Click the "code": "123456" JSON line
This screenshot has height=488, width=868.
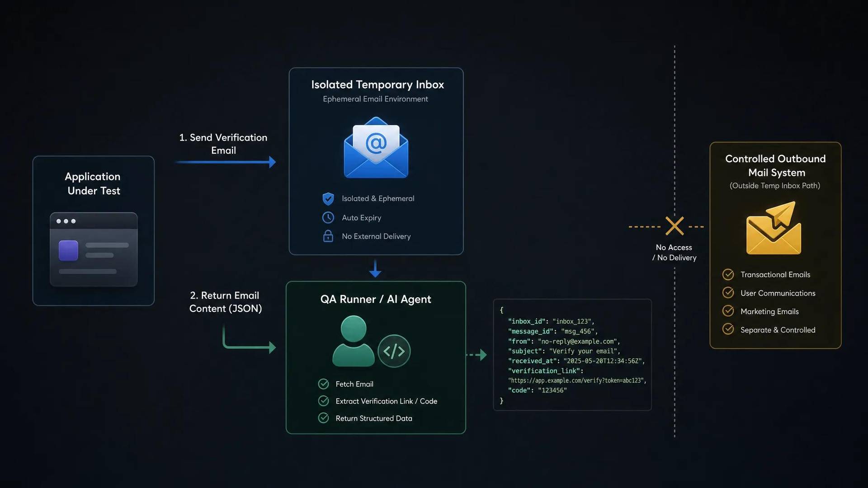(538, 390)
